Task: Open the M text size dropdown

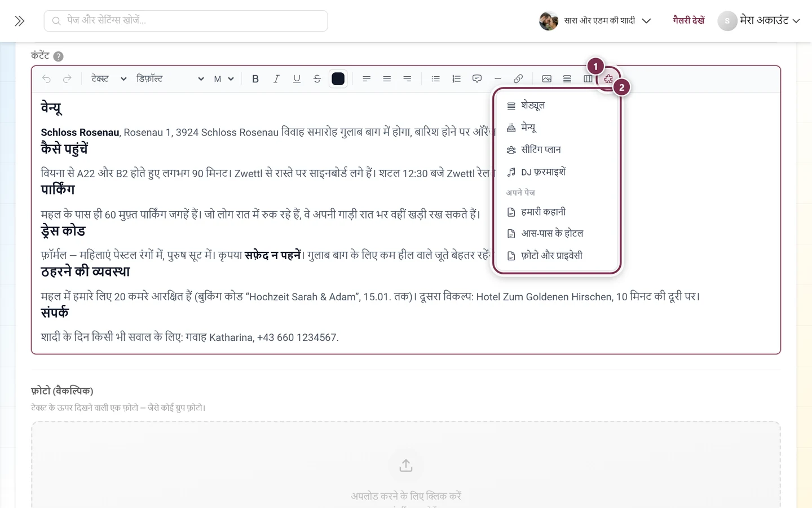Action: 223,79
